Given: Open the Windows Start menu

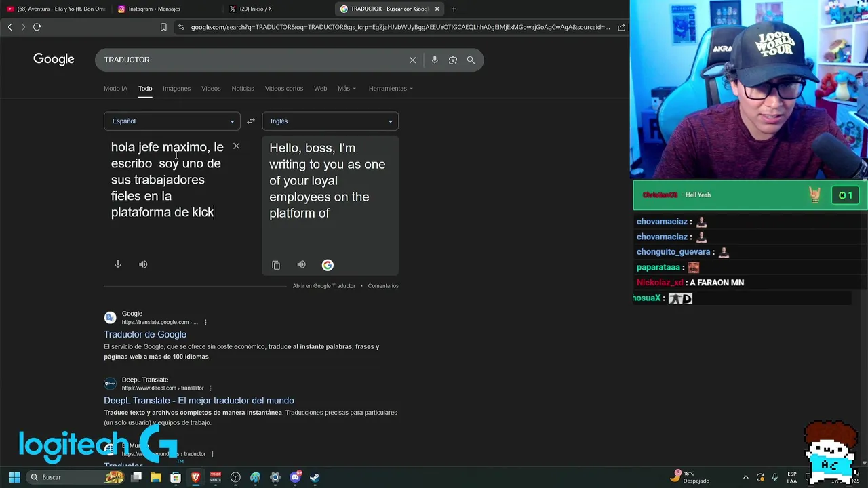Looking at the screenshot, I should pos(14,477).
